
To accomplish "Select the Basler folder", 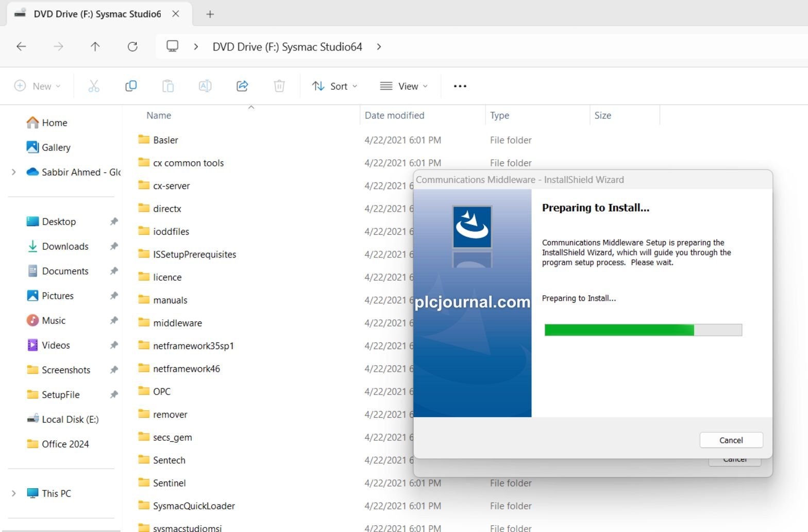I will (158, 140).
